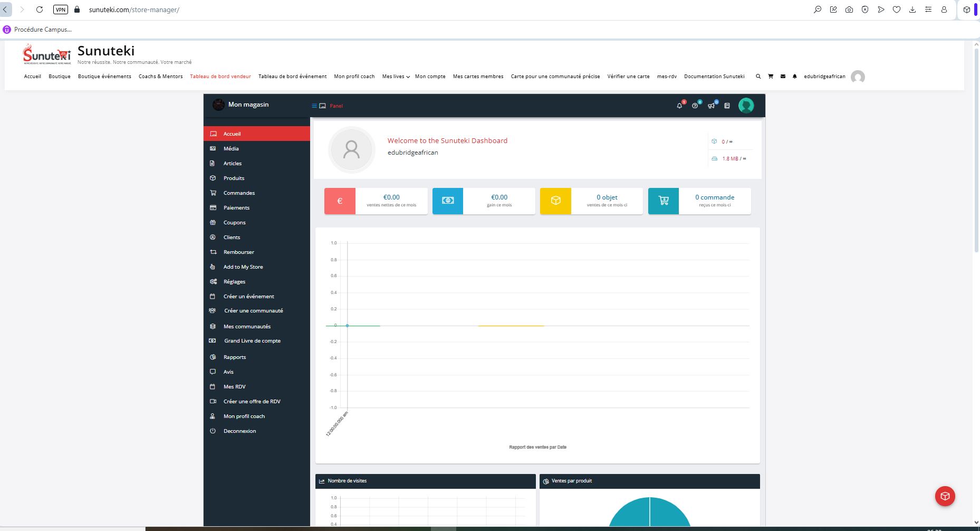Go to Coupons in the sidebar
980x531 pixels.
(x=234, y=223)
